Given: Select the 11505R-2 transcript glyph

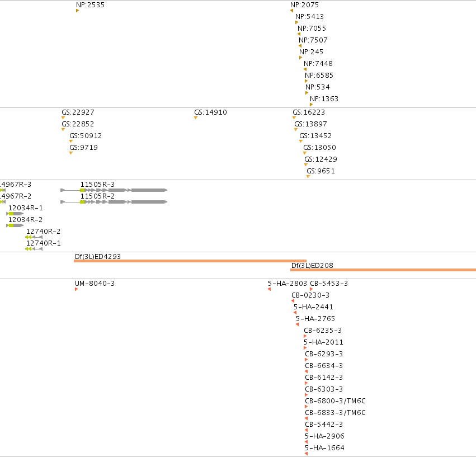Looking at the screenshot, I should [x=114, y=202].
